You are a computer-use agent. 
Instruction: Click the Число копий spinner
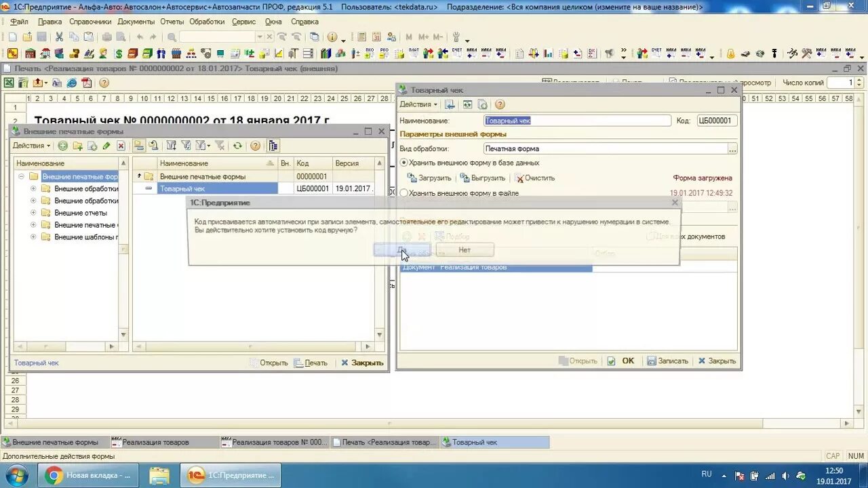point(859,83)
